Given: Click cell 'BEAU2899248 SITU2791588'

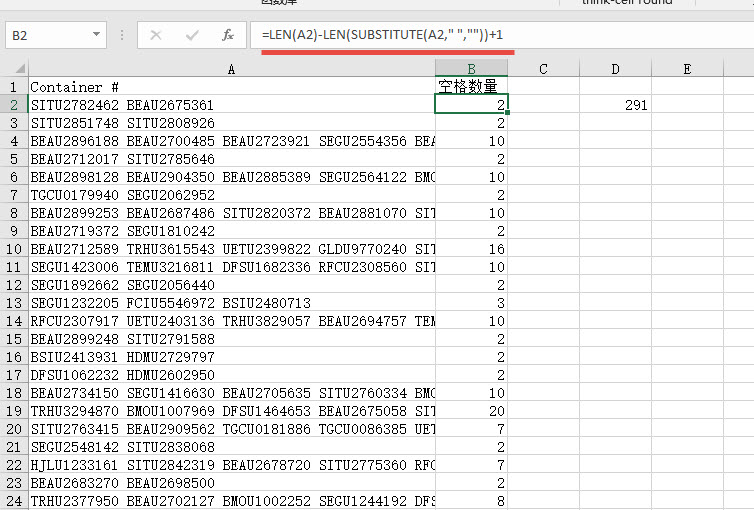Looking at the screenshot, I should click(232, 339).
